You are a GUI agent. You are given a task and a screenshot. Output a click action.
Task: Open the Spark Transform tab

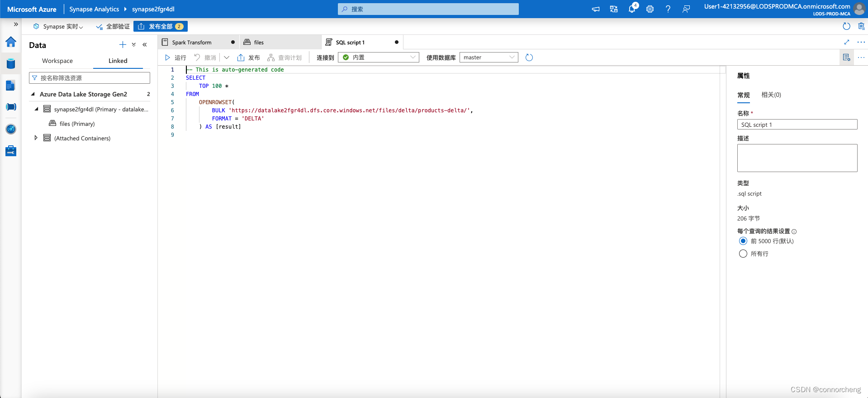pyautogui.click(x=199, y=42)
